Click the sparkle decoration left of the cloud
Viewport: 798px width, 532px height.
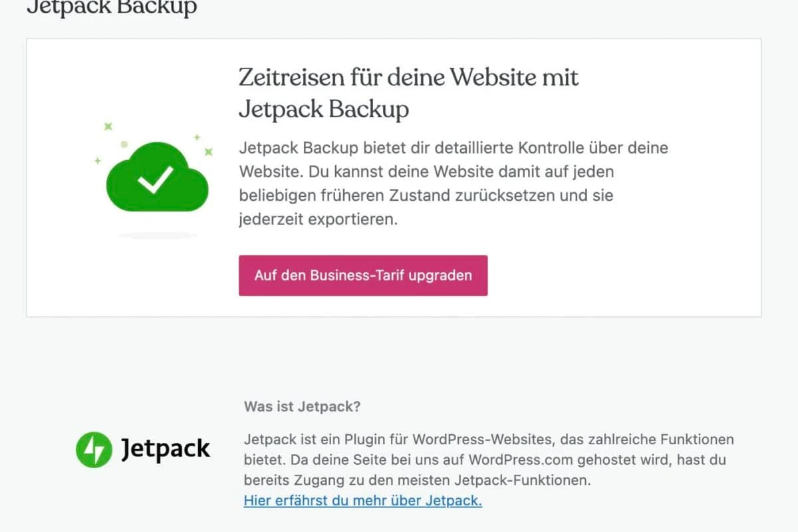[106, 128]
